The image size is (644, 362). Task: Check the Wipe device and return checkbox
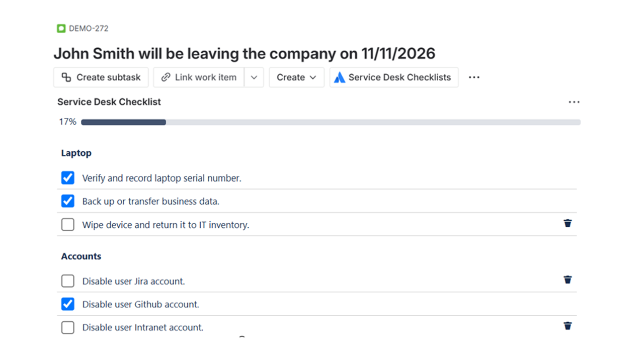pyautogui.click(x=67, y=224)
